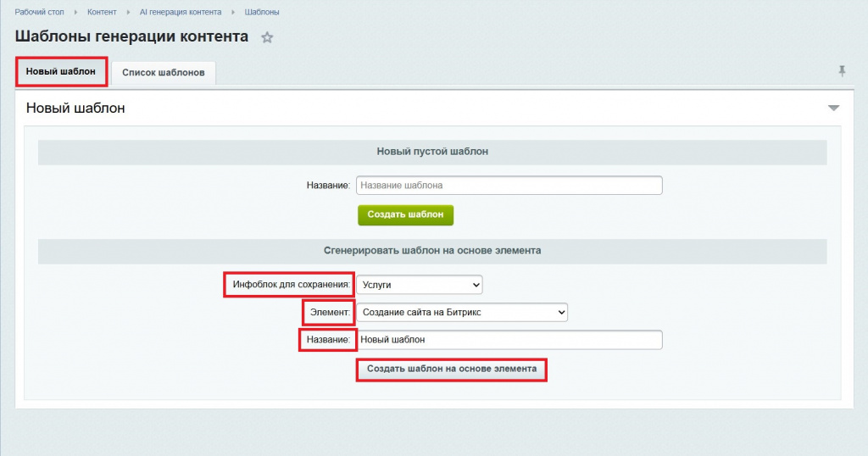This screenshot has width=868, height=456.
Task: Open Контент breadcrumb link
Action: click(102, 13)
